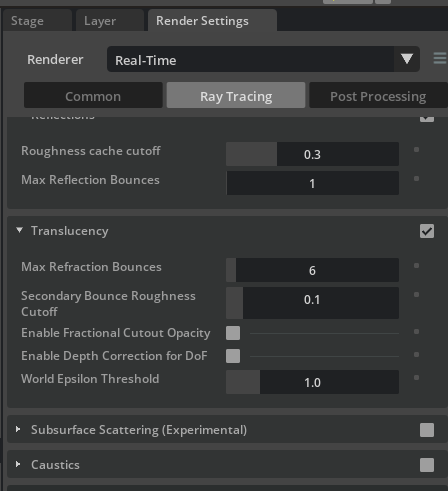This screenshot has width=448, height=491.
Task: Open the Renderer Real-Time dropdown
Action: point(263,59)
